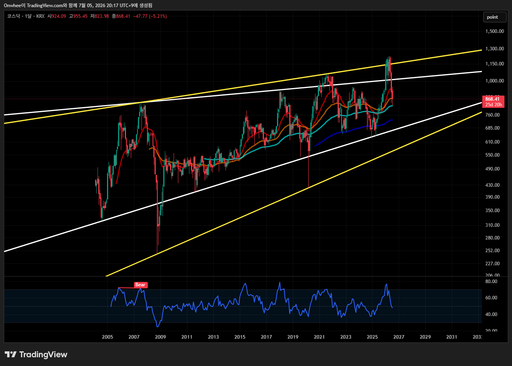Click the 2015 label on time axis

click(240, 337)
